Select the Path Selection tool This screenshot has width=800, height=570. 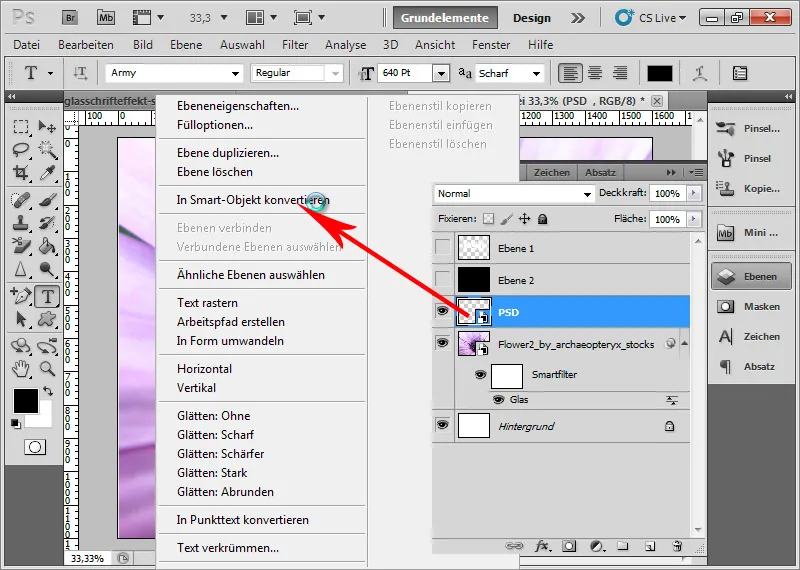tap(21, 319)
